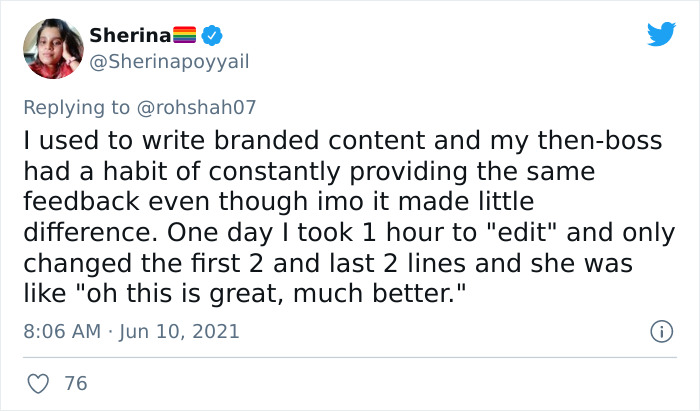Click the 76 likes count
The width and height of the screenshot is (700, 411).
[x=75, y=383]
